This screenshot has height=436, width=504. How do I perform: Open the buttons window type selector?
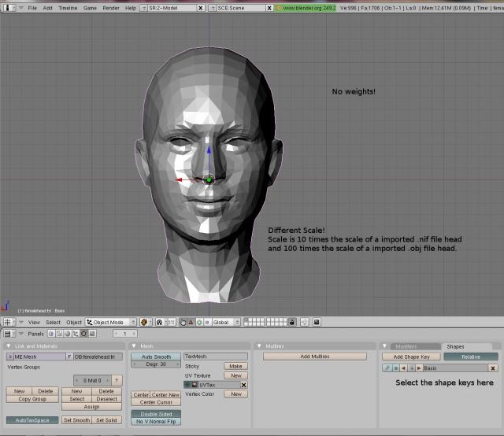point(9,334)
